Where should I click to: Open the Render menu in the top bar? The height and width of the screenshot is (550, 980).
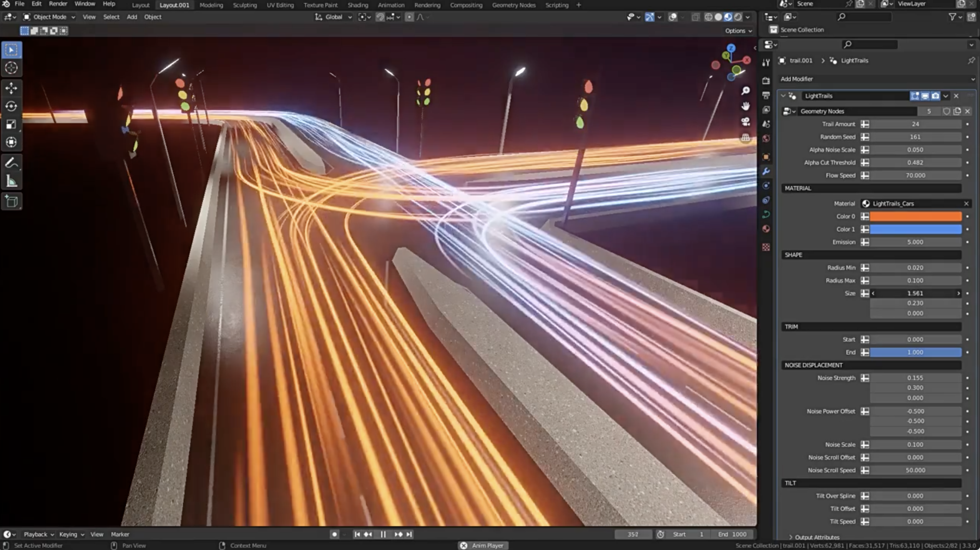(x=58, y=4)
